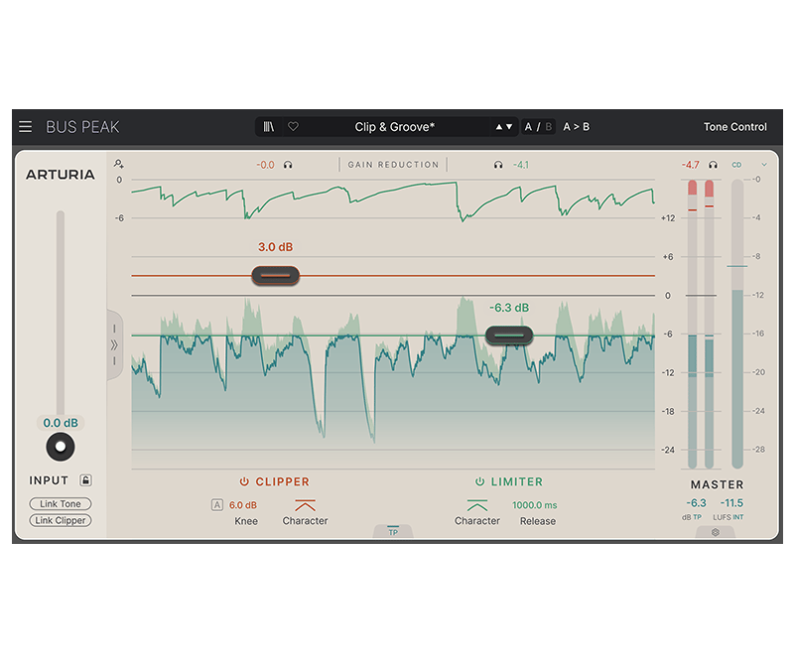Viewport: 794px width, 672px height.
Task: Select the next preset with down arrow
Action: click(x=509, y=127)
